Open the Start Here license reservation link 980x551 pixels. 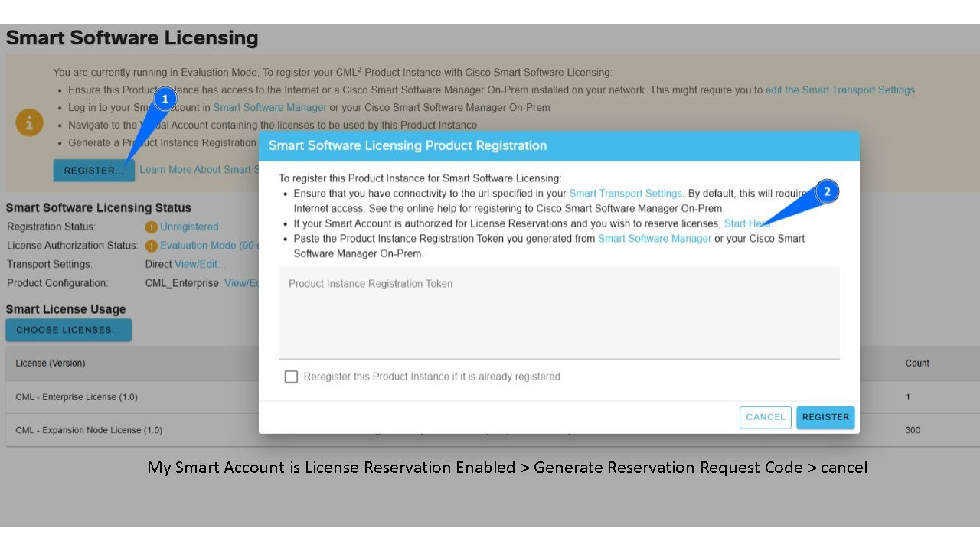coord(746,223)
